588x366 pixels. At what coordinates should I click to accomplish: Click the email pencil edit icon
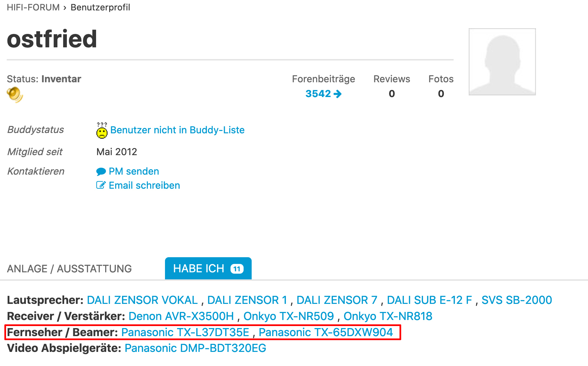pyautogui.click(x=101, y=185)
